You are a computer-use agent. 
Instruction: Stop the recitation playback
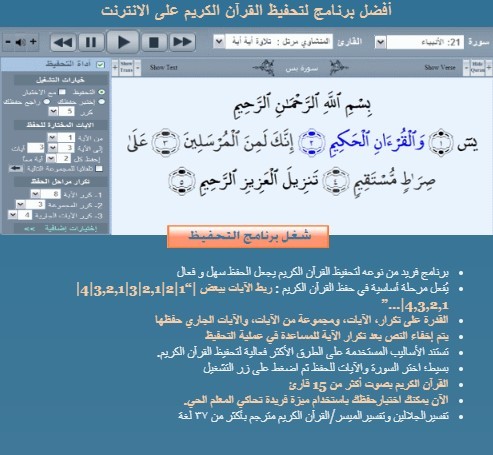click(x=153, y=42)
